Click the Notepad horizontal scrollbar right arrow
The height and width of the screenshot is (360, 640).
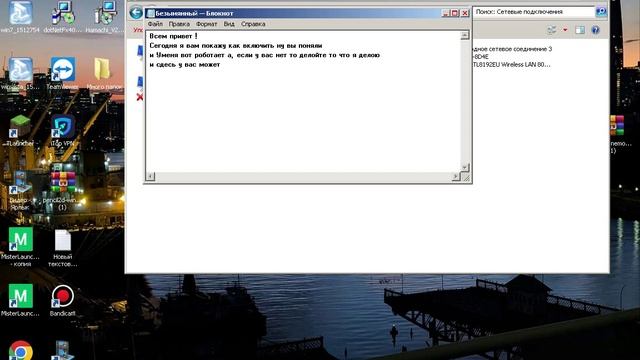pyautogui.click(x=456, y=176)
